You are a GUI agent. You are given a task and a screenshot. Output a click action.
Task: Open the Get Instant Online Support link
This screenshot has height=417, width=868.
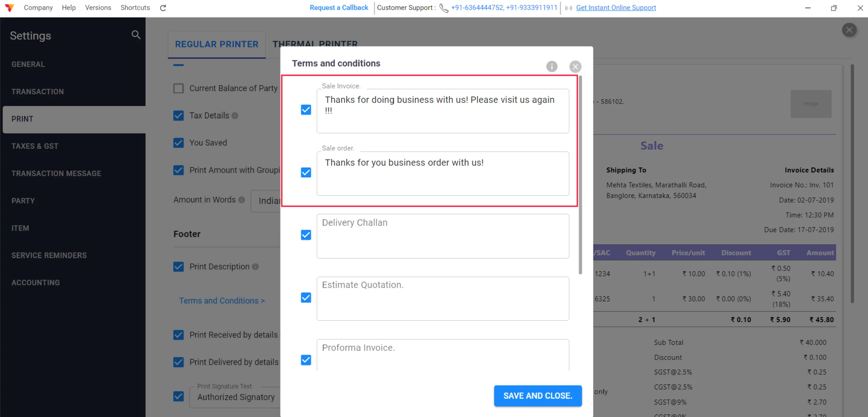616,7
